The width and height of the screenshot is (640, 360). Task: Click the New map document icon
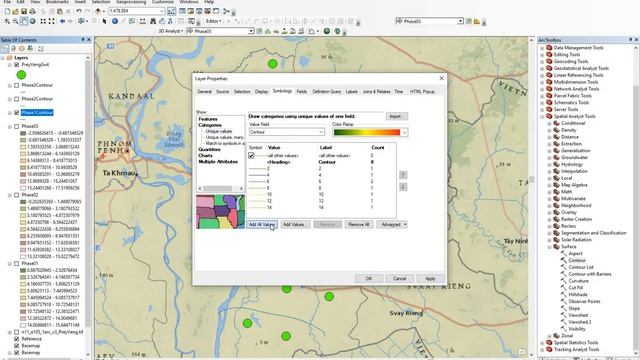7,11
